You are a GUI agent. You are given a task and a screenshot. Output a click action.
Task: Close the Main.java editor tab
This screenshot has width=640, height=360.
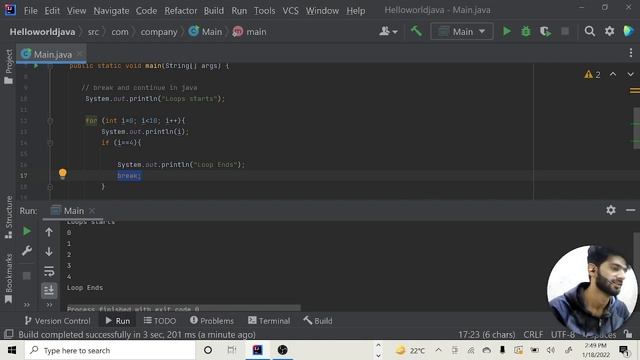[x=80, y=54]
